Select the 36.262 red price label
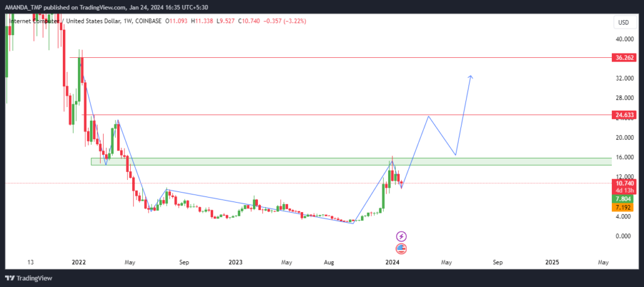644x287 pixels. click(623, 58)
